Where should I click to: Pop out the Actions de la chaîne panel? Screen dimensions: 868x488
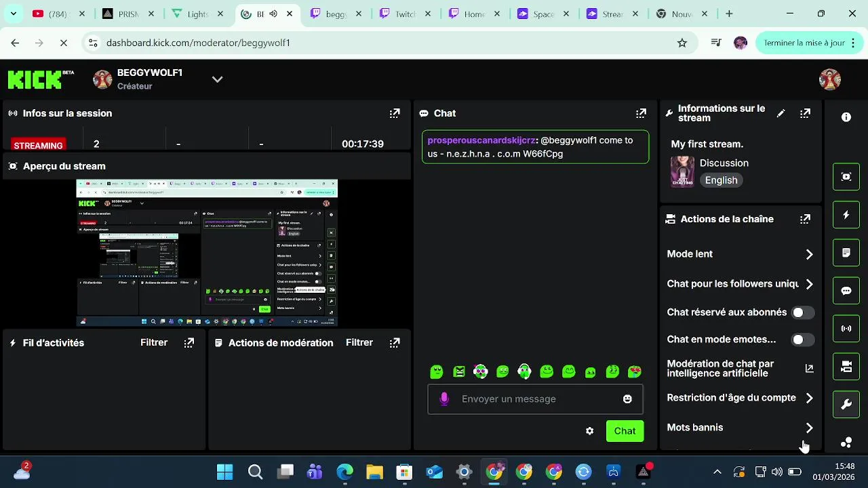(x=805, y=219)
